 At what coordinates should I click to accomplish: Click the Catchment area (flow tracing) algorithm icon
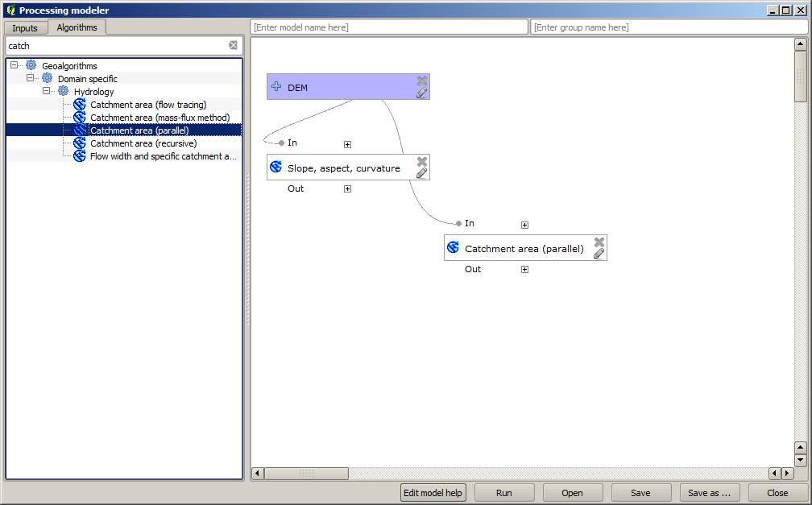pos(80,105)
